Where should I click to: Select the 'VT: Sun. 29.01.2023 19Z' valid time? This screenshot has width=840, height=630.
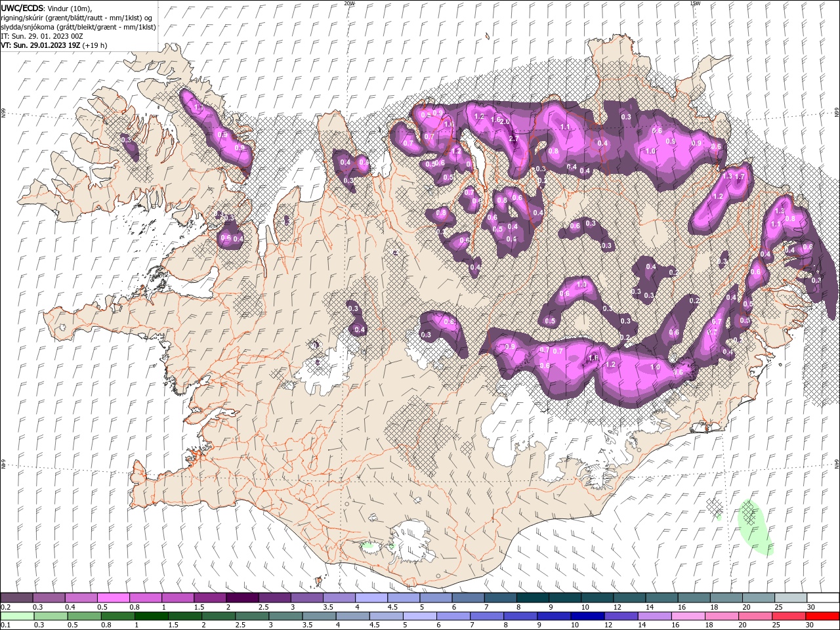point(41,45)
